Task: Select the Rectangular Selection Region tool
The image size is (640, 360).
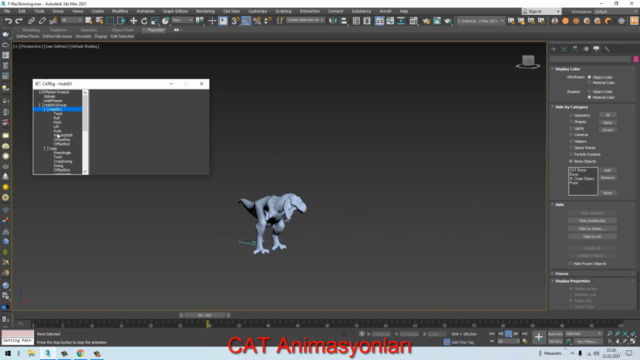Action: click(110, 21)
